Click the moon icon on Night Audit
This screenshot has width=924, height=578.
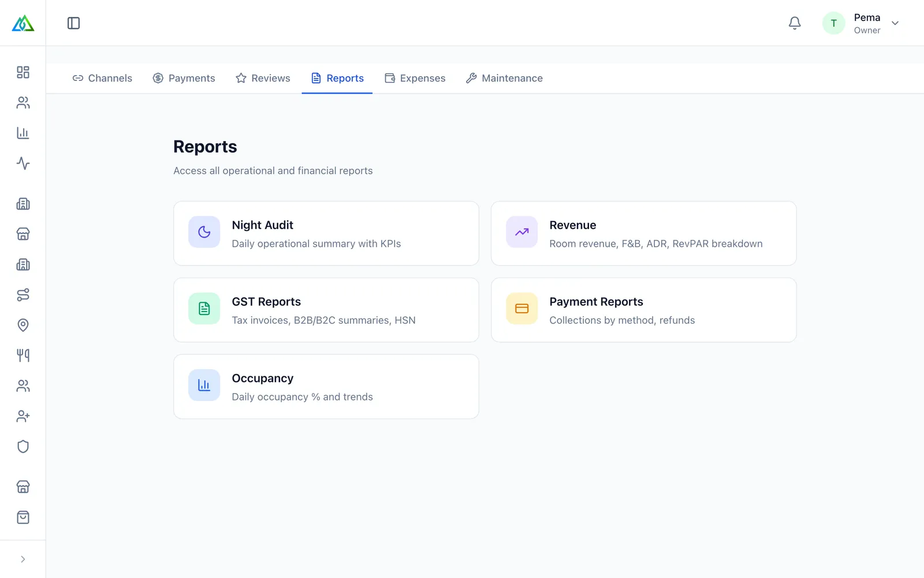[204, 232]
